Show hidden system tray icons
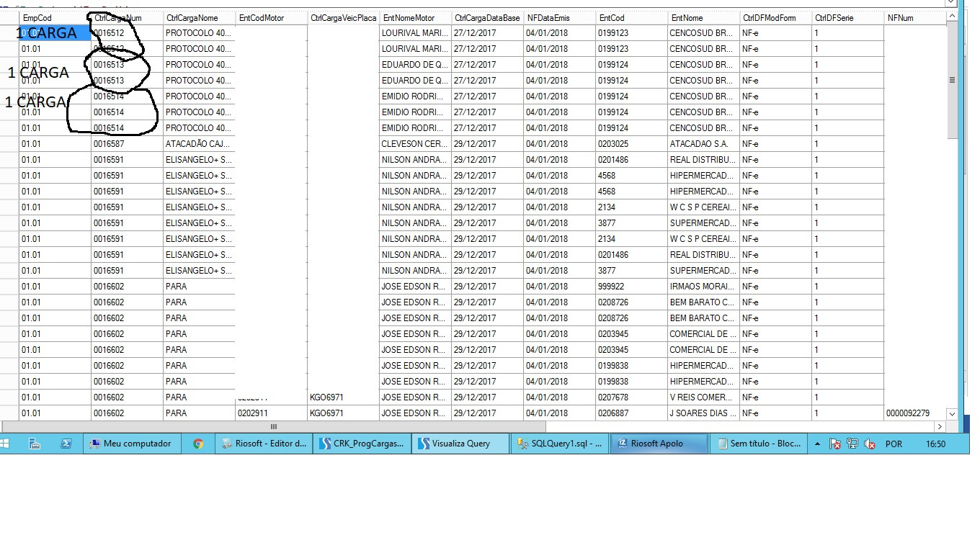The image size is (980, 553). point(817,444)
